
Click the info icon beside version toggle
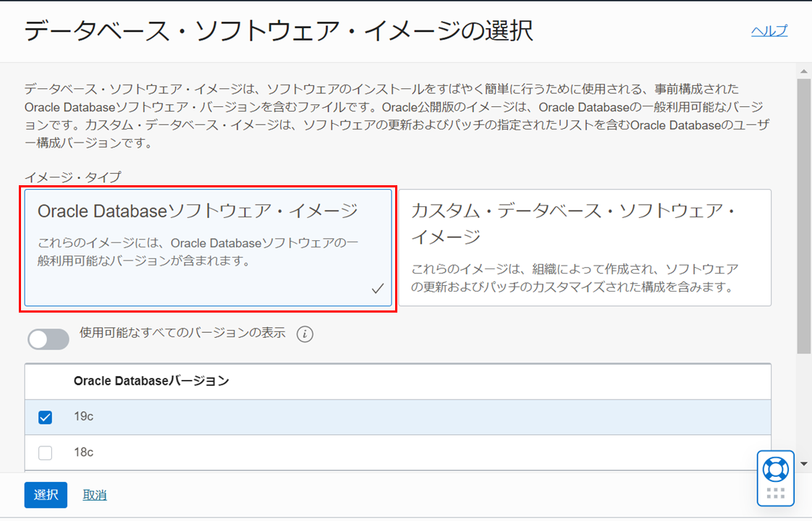[305, 334]
